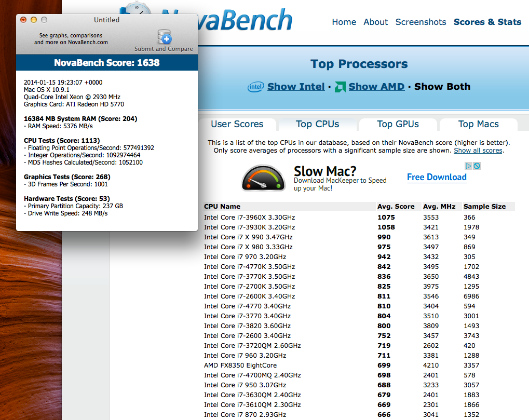Go to Screenshots in the site navigation
529x420 pixels.
point(421,22)
